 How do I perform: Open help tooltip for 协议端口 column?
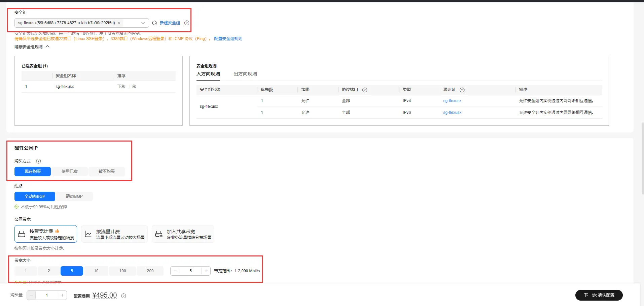click(365, 90)
